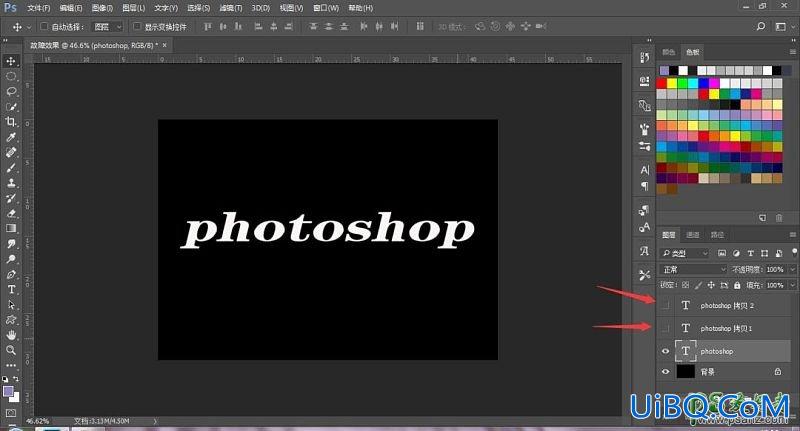
Task: Click the foreground color swatch in toolbox
Action: (8, 391)
